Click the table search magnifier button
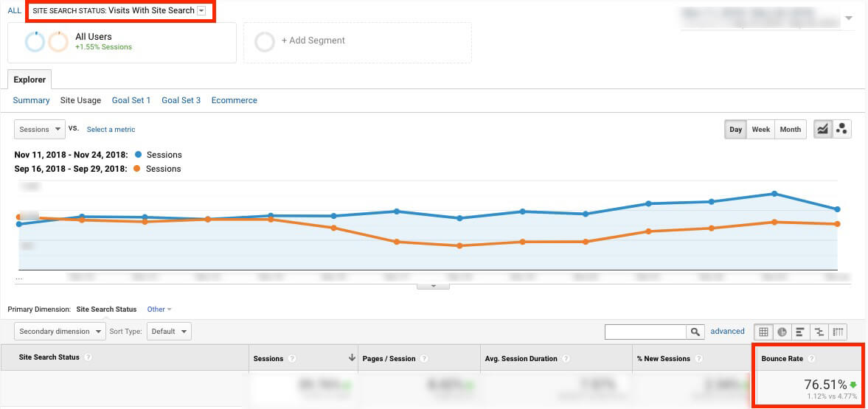This screenshot has width=868, height=409. [x=695, y=332]
